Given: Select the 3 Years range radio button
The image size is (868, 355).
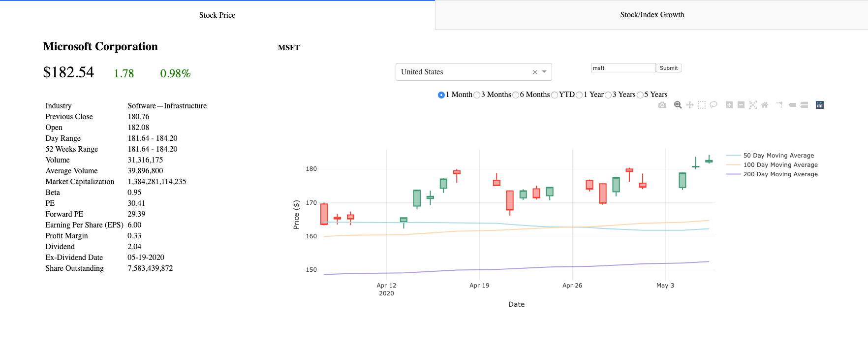Looking at the screenshot, I should (x=608, y=95).
